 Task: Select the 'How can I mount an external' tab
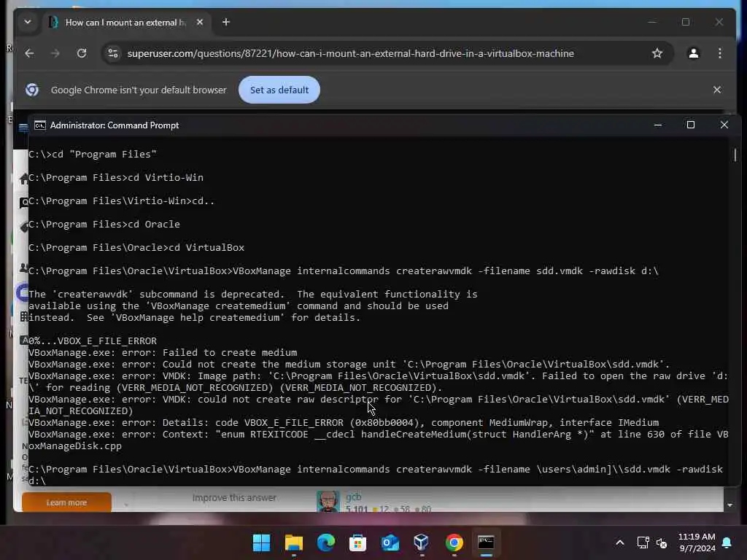[125, 23]
